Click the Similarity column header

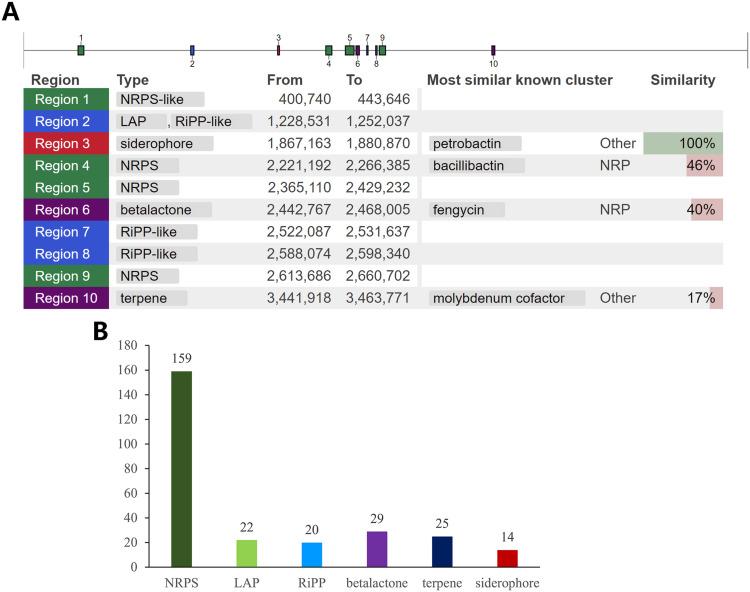pyautogui.click(x=683, y=80)
